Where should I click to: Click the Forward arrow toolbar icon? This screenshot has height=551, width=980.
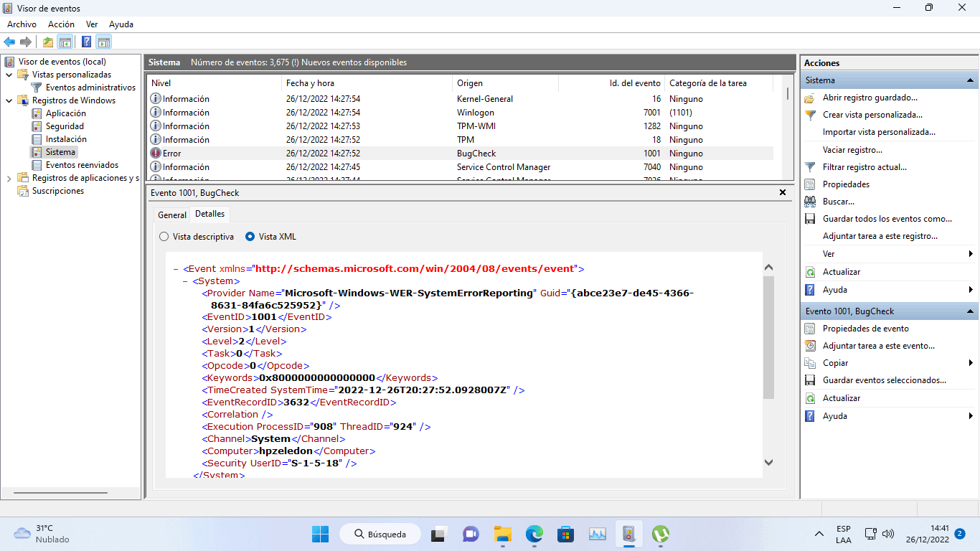[26, 42]
